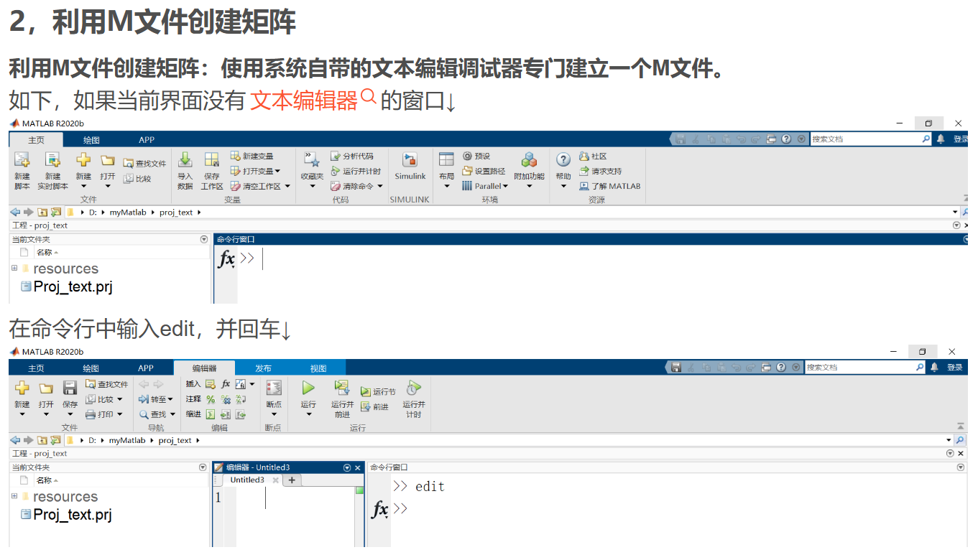Switch to Home (主页) tab in lower window
Image resolution: width=978 pixels, height=560 pixels.
pos(36,368)
